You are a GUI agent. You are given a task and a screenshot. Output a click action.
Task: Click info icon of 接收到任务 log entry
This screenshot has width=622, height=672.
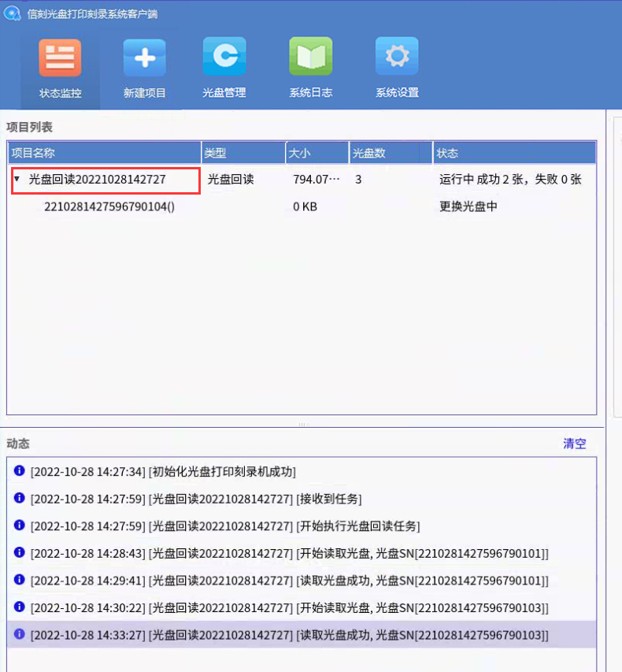click(20, 498)
